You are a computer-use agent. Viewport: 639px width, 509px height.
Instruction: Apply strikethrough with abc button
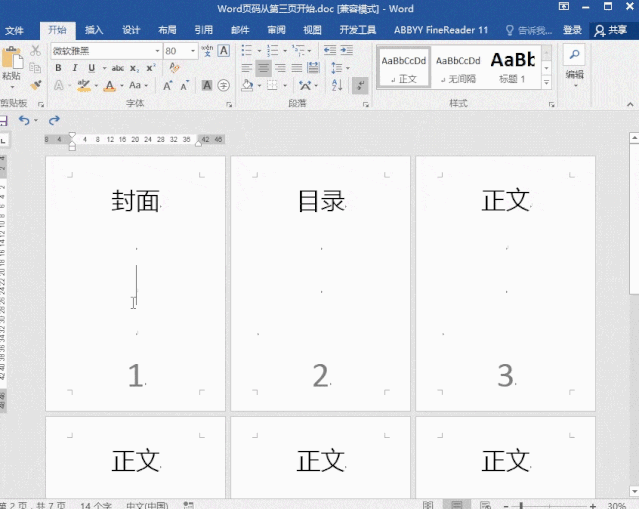coord(118,68)
